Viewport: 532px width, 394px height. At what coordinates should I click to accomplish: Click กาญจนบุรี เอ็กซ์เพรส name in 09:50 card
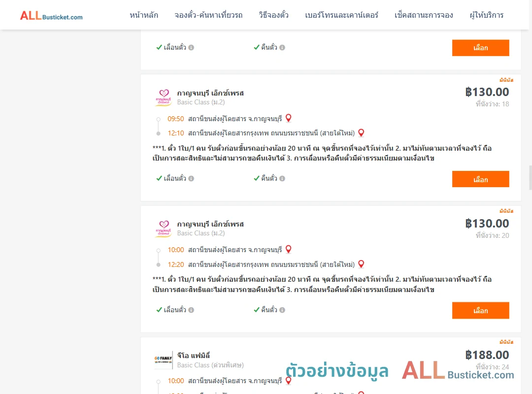click(210, 93)
